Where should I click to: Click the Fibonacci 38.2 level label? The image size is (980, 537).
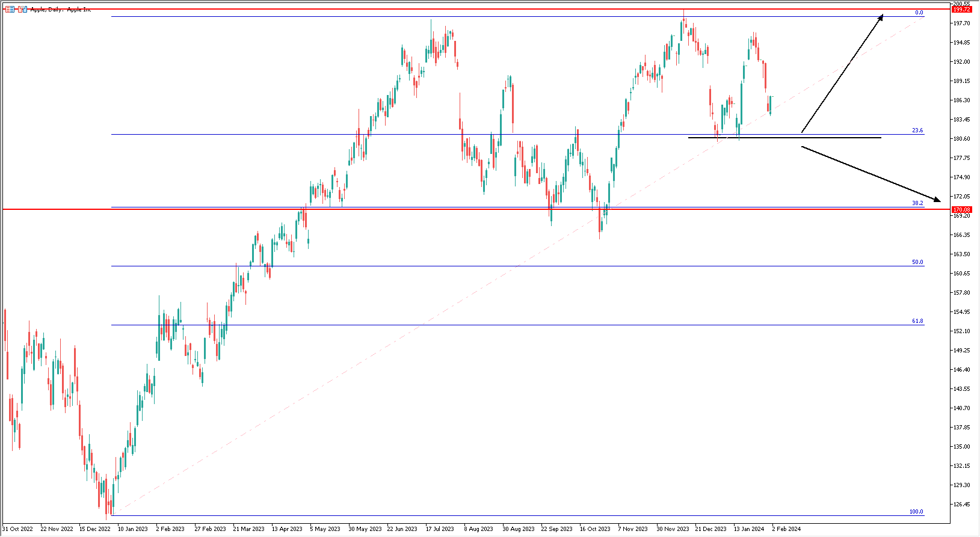[x=917, y=203]
